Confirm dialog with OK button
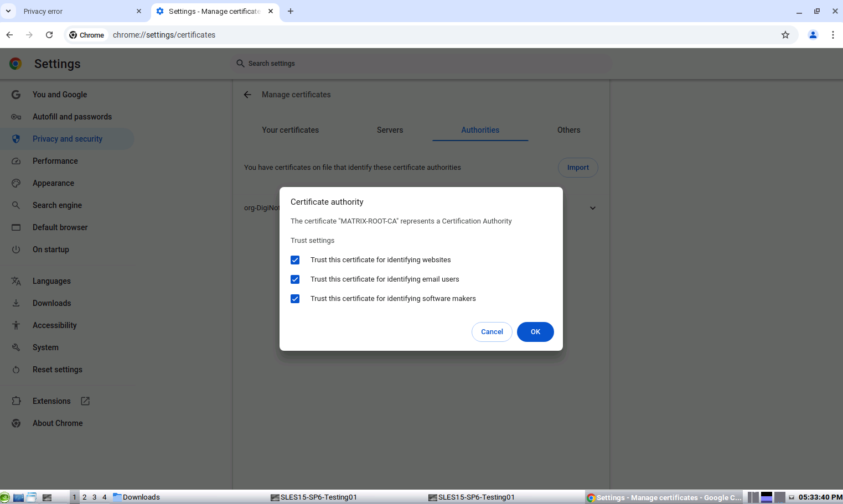Viewport: 843px width, 504px height. pyautogui.click(x=535, y=332)
